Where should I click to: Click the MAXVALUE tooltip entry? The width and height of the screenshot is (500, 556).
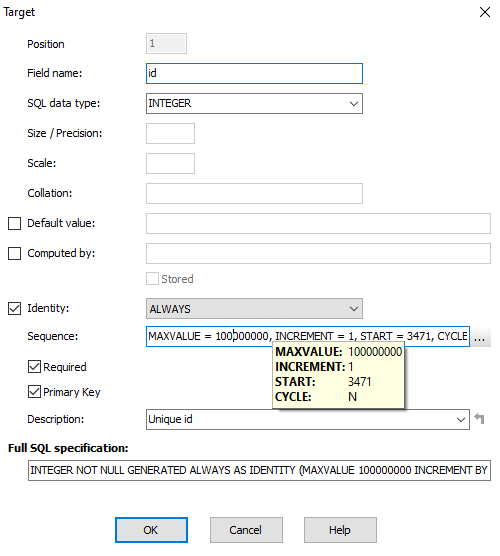click(x=339, y=352)
